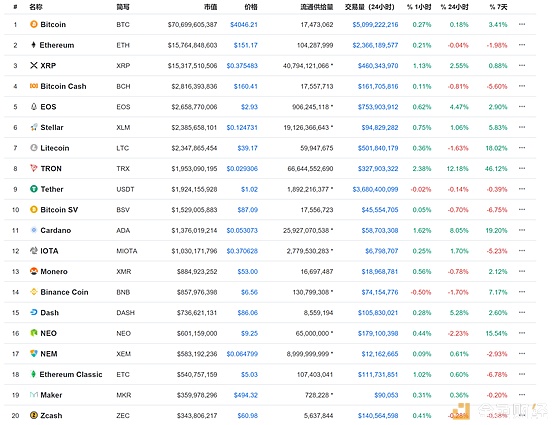This screenshot has width=553, height=425.
Task: Open the more-options menu for Monero row
Action: coord(522,271)
